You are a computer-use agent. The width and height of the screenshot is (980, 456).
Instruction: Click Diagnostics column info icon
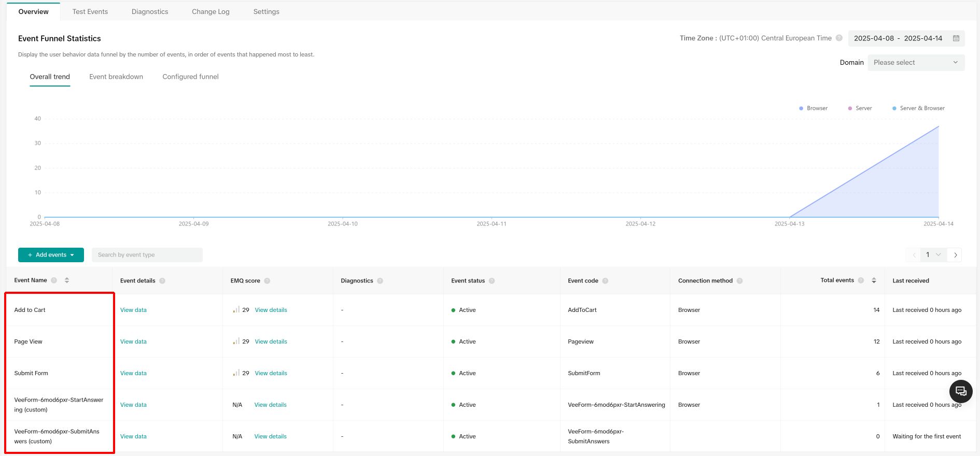pos(380,281)
